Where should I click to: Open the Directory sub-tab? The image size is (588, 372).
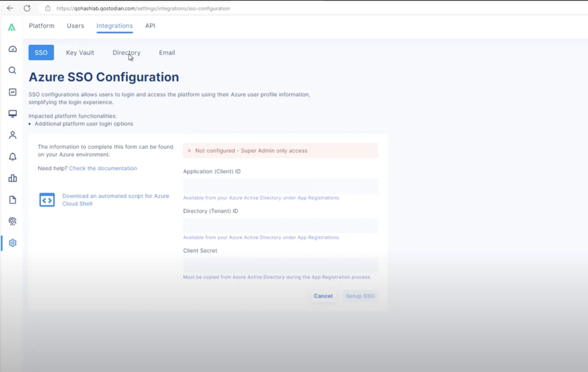point(126,52)
